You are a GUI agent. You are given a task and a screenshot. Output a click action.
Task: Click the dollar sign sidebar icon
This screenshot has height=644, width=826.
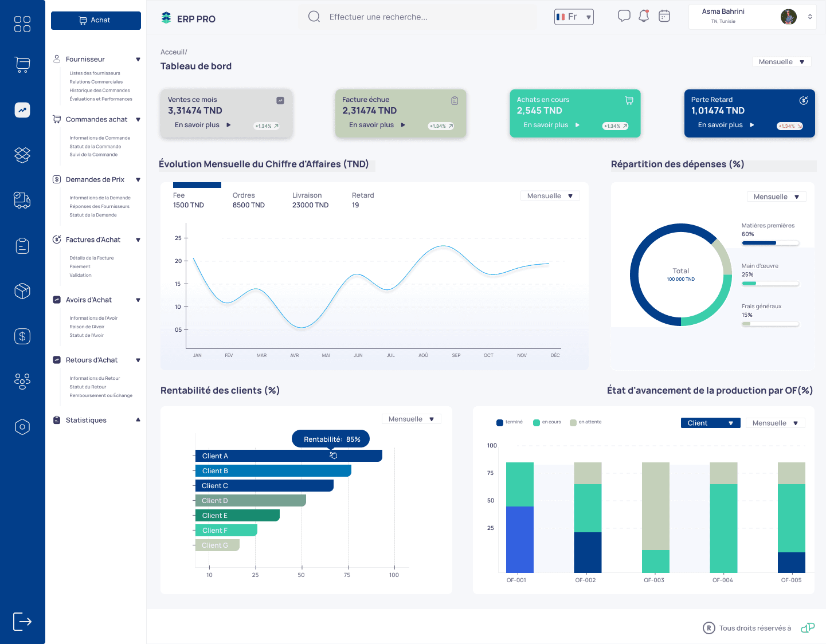click(22, 336)
